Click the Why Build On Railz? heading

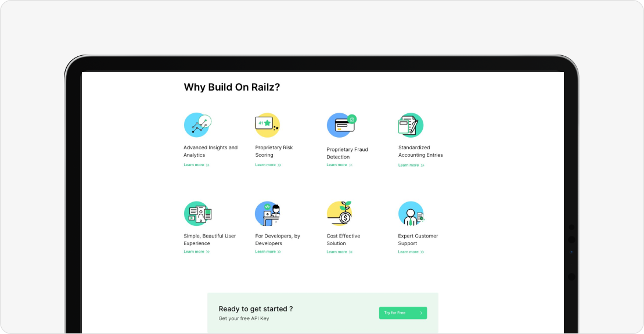(232, 87)
